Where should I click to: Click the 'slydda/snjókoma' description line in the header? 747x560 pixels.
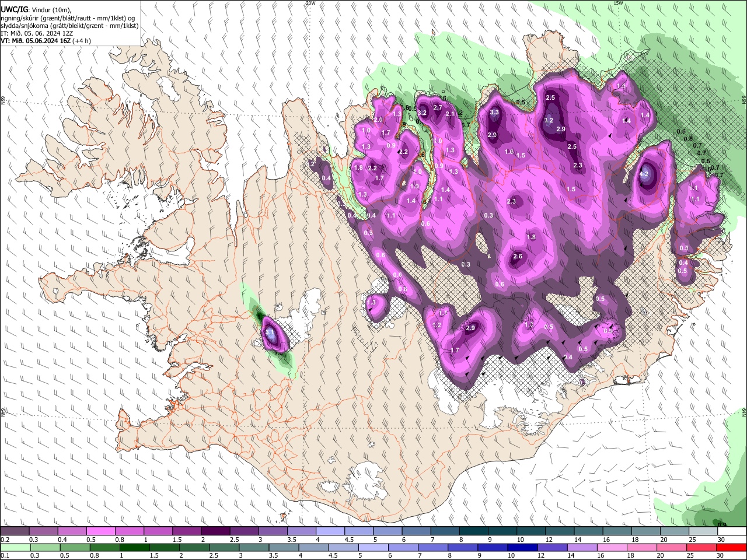pos(70,26)
